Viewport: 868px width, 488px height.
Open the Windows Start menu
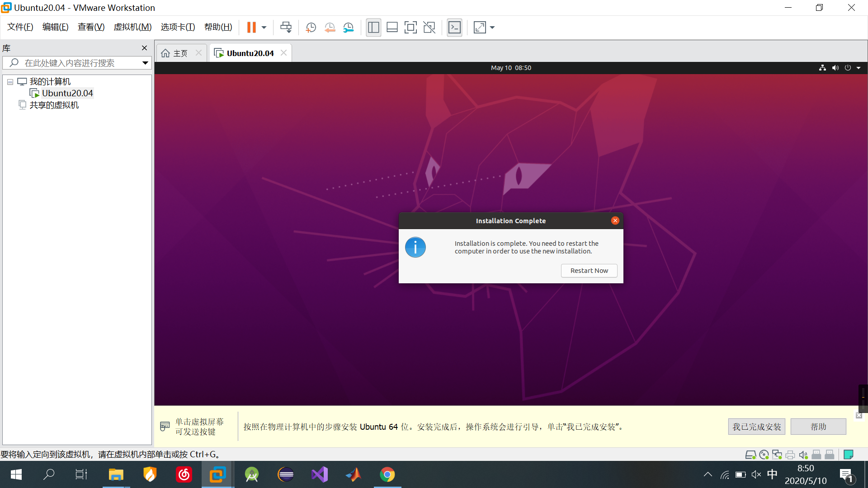pyautogui.click(x=16, y=474)
